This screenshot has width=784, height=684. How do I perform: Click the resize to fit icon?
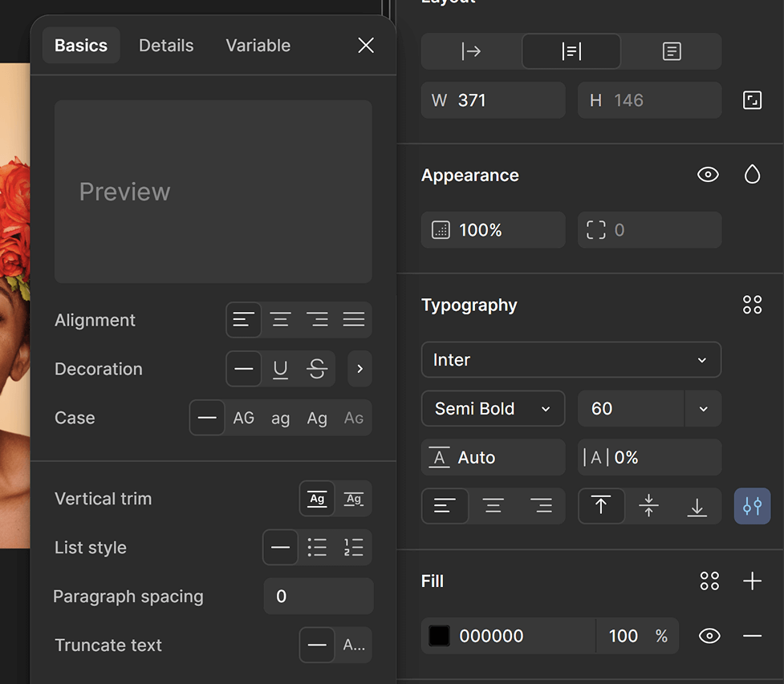pos(752,100)
